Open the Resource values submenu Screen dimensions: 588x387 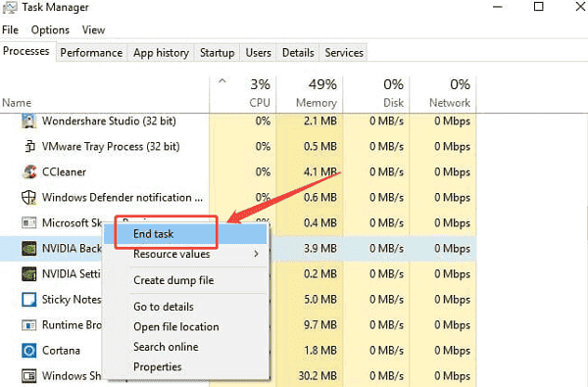[185, 254]
